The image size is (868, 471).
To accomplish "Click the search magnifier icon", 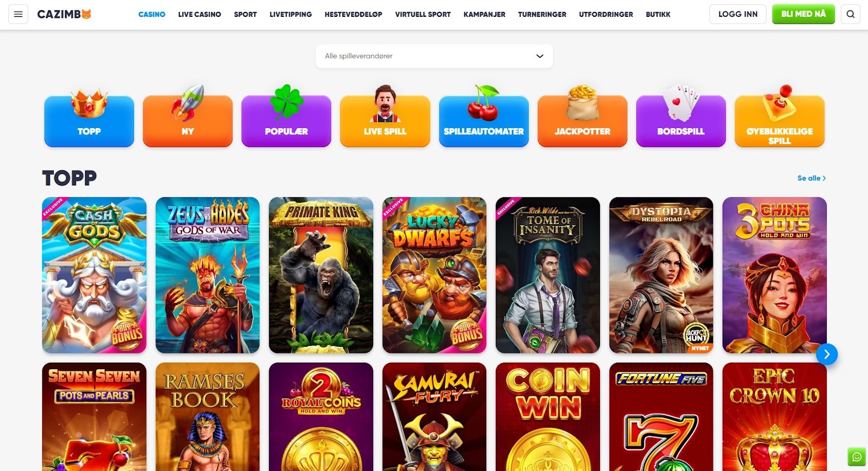I will (850, 14).
